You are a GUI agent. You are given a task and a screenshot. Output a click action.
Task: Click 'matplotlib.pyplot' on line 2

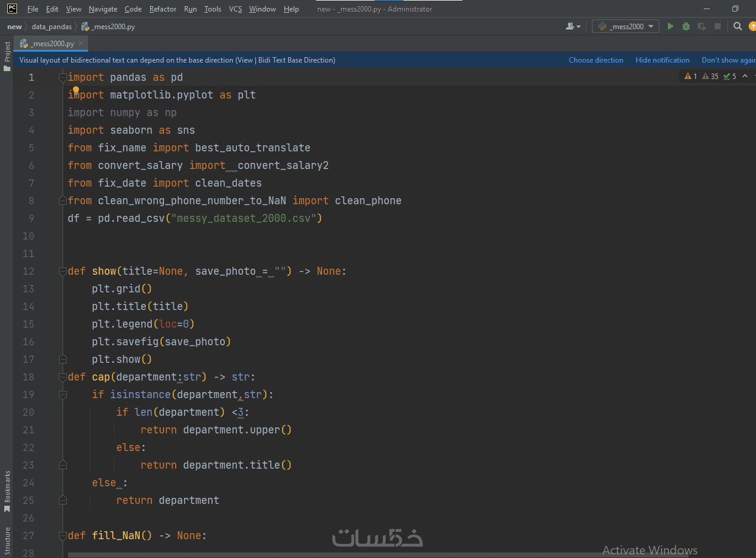coord(162,95)
